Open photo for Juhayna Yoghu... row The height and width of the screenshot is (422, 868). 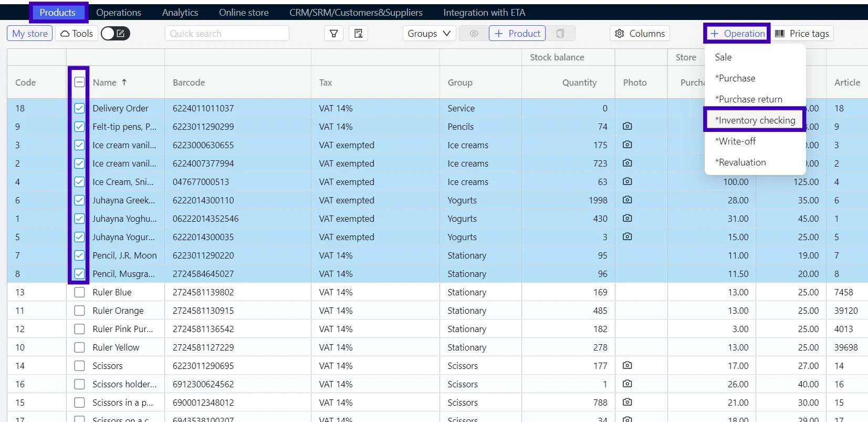(x=627, y=218)
